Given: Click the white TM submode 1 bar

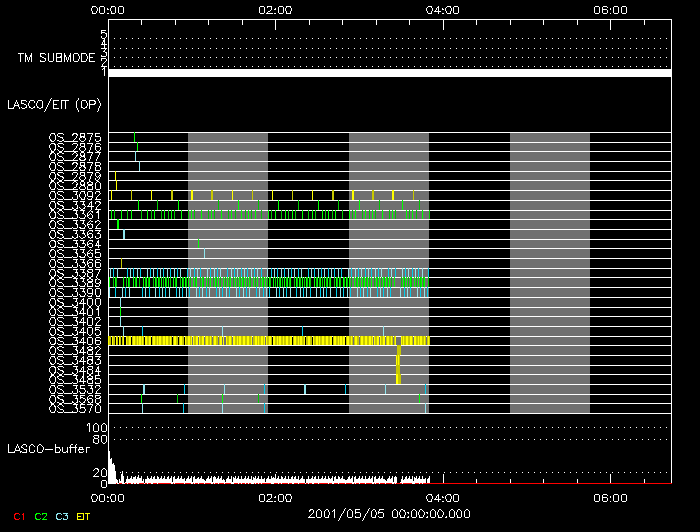Looking at the screenshot, I should 390,73.
